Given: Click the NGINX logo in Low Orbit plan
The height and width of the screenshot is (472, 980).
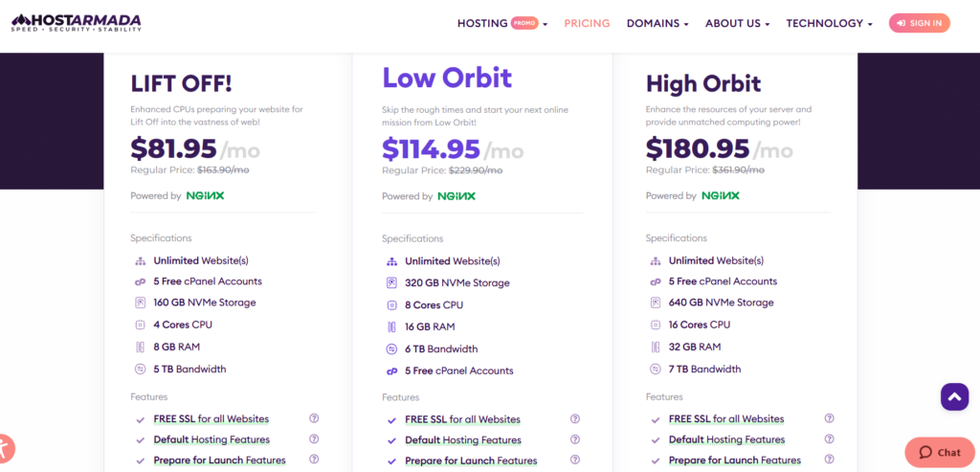Looking at the screenshot, I should (x=457, y=196).
